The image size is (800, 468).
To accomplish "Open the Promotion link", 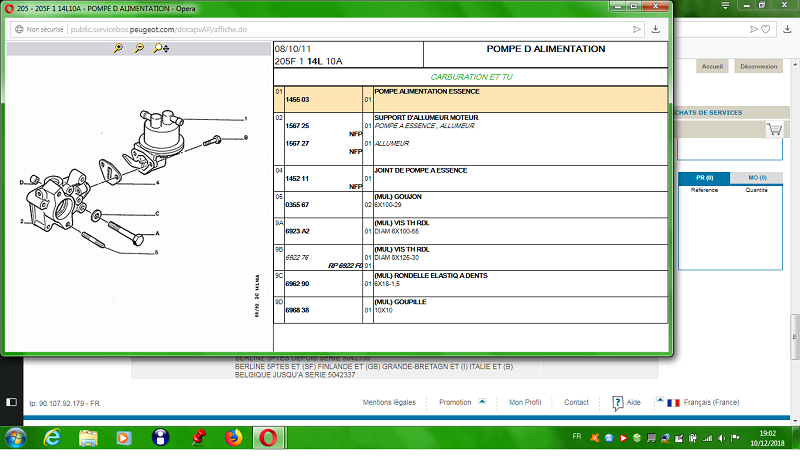I will (455, 403).
